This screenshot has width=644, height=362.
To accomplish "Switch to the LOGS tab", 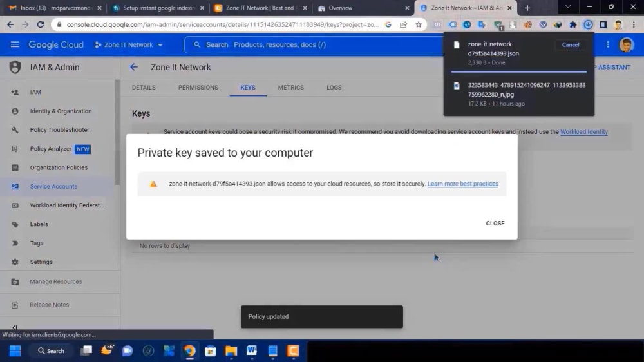I will (334, 88).
